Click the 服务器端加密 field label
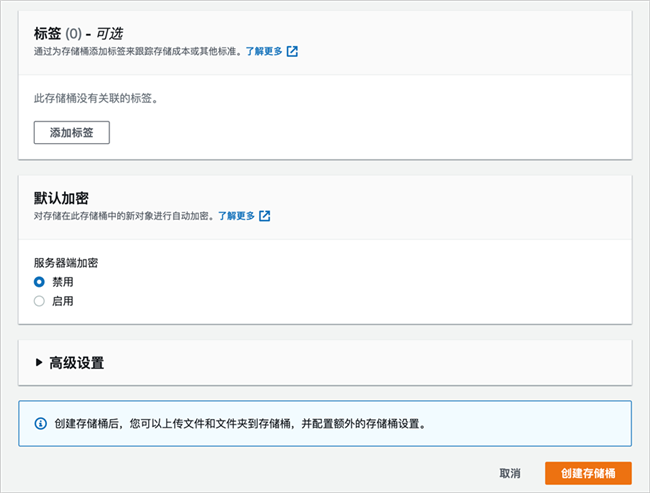Image resolution: width=650 pixels, height=493 pixels. click(x=66, y=263)
